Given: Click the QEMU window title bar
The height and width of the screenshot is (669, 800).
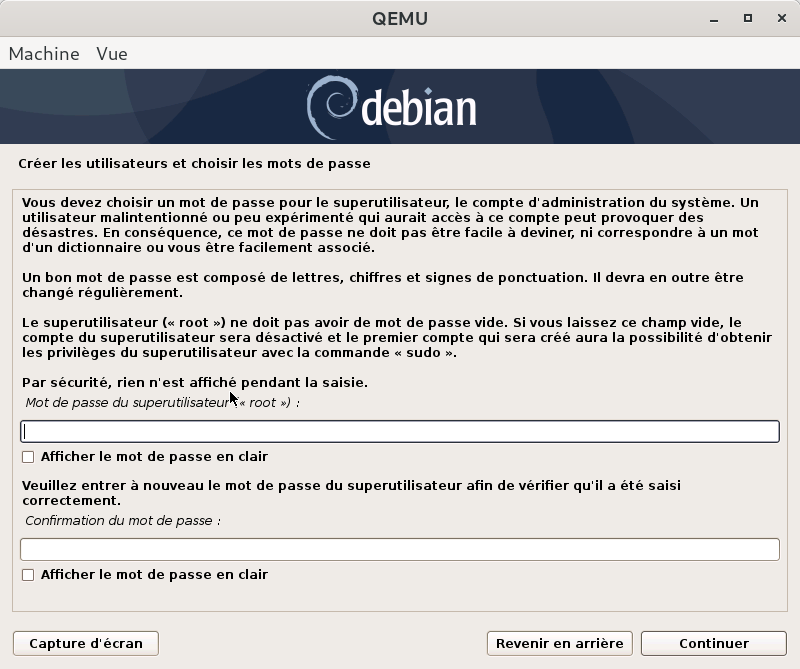Looking at the screenshot, I should tap(399, 19).
